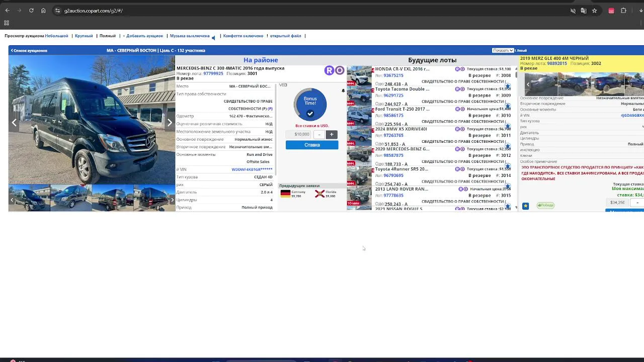Star the HONDA CR-V lot in watchlist
The width and height of the screenshot is (644, 362).
(x=508, y=86)
